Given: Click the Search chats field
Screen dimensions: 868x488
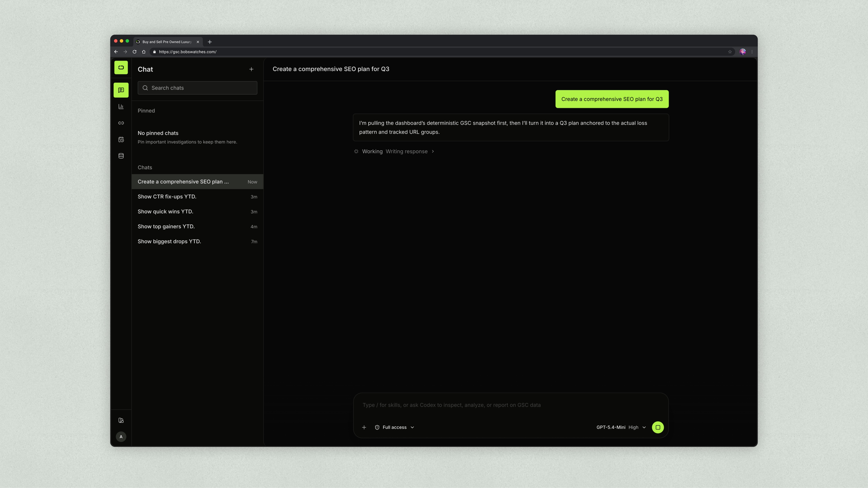Looking at the screenshot, I should point(198,88).
